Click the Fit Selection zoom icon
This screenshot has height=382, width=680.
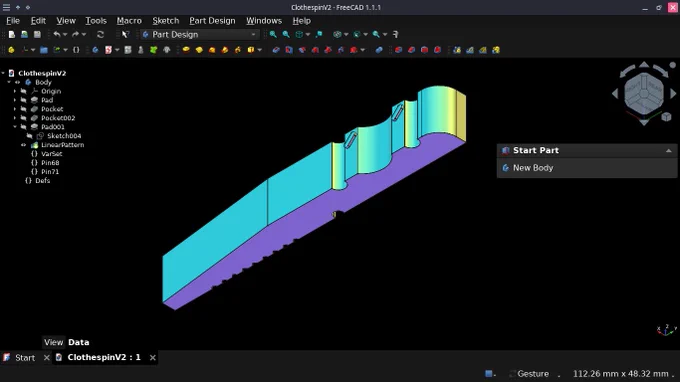286,34
